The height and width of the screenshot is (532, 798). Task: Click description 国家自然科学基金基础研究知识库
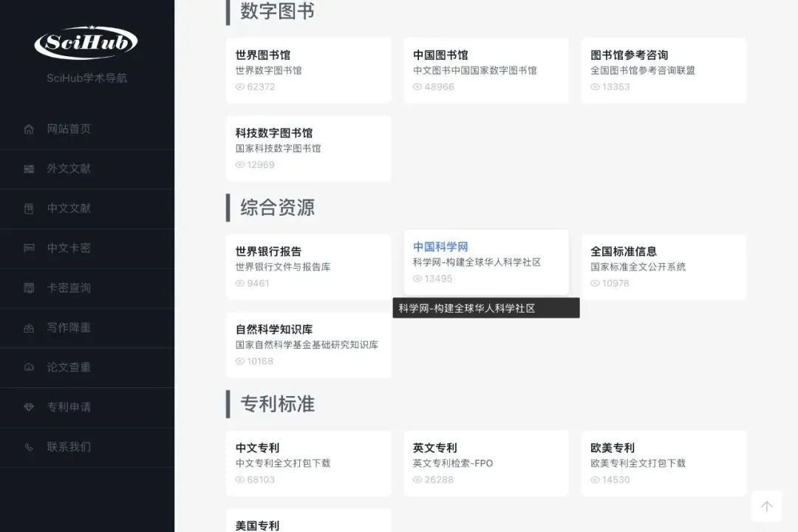coord(307,344)
